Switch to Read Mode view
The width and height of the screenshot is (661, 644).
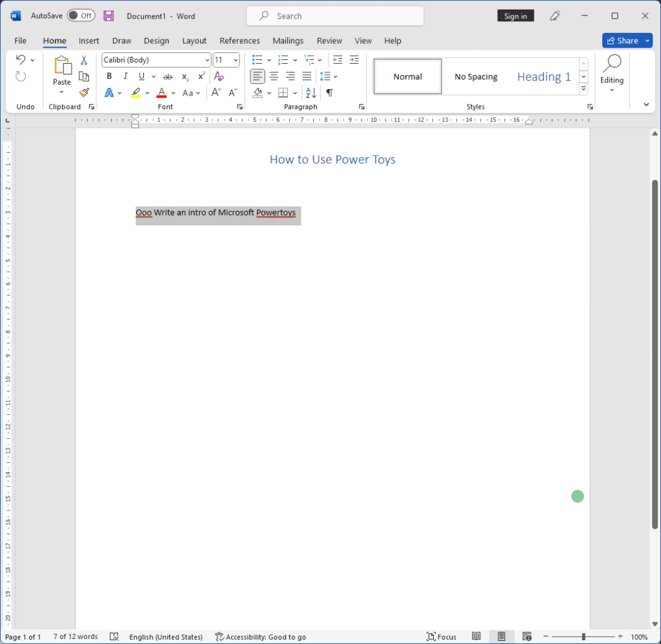coord(476,636)
